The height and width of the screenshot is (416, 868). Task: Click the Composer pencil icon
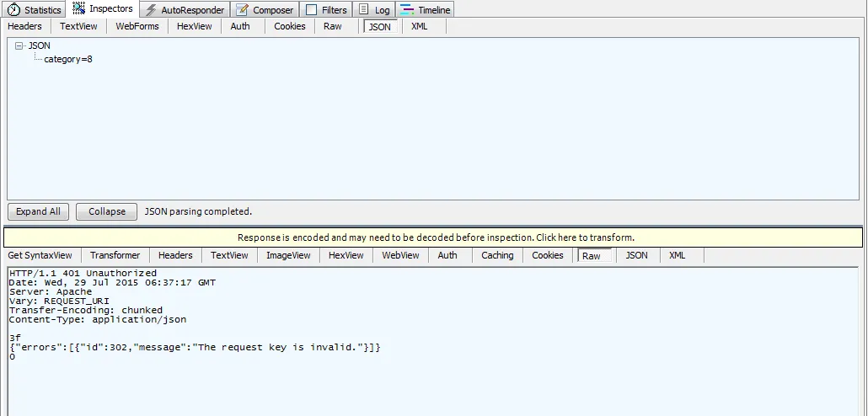click(x=242, y=10)
